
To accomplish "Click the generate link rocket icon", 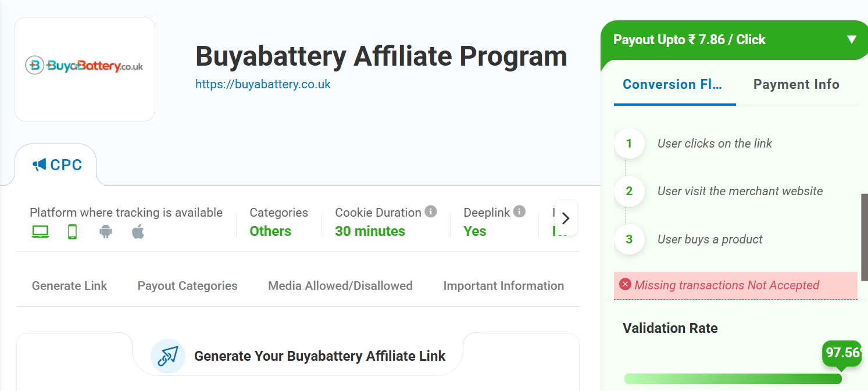I will 168,356.
